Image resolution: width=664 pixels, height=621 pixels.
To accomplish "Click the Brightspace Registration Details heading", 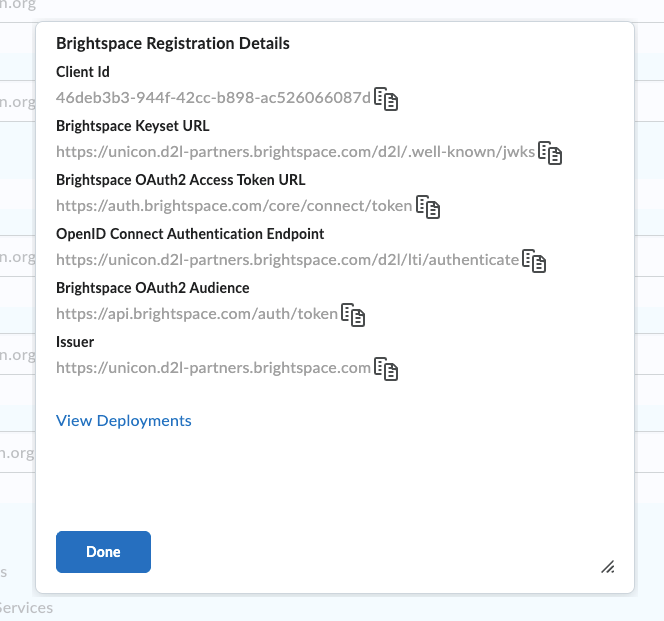I will [173, 44].
